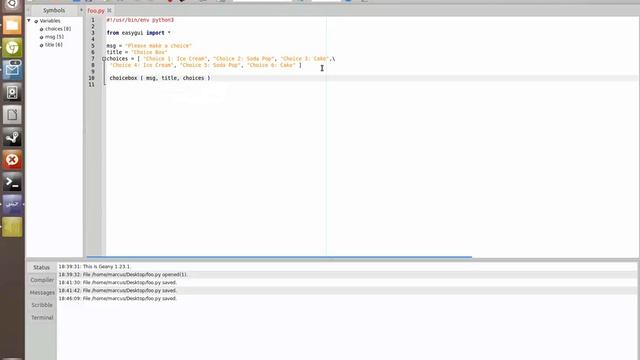640x360 pixels.
Task: Click line number 11 in the margin
Action: (x=91, y=84)
